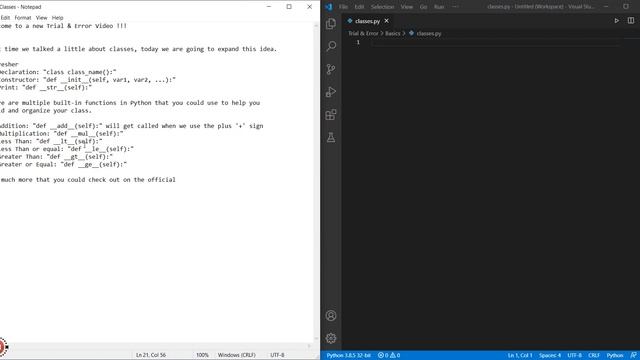Click 100% zoom in Notepad status bar
640x360 pixels.
(202, 355)
